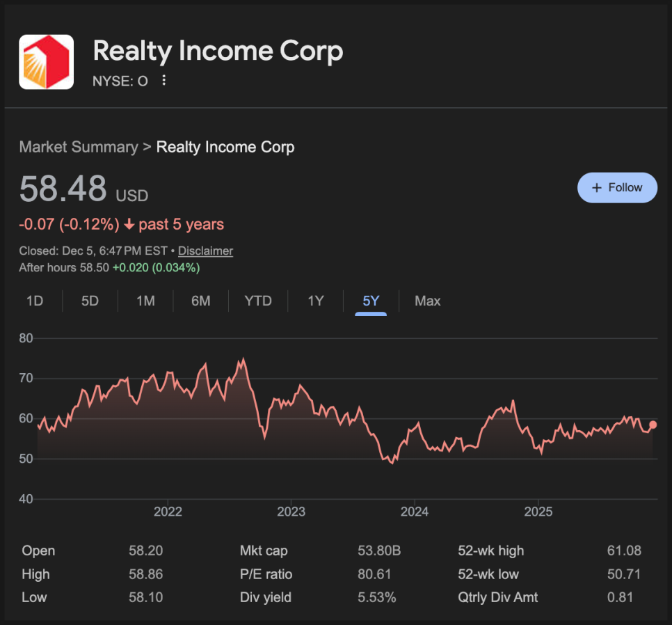The image size is (672, 625).
Task: Select the YTD tab
Action: [258, 301]
